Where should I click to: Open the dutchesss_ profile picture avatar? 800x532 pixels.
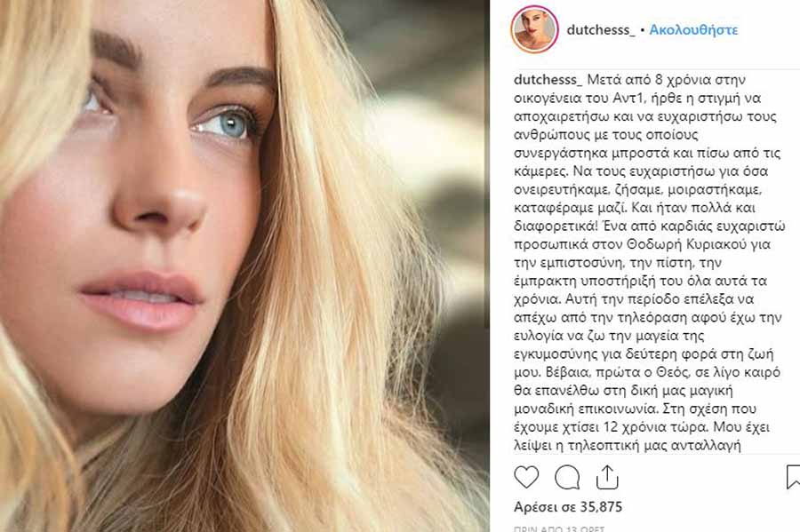(533, 29)
